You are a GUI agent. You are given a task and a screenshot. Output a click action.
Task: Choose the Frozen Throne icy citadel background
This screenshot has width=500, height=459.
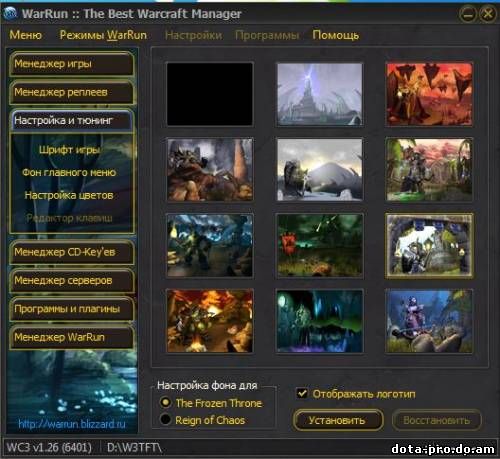(320, 94)
